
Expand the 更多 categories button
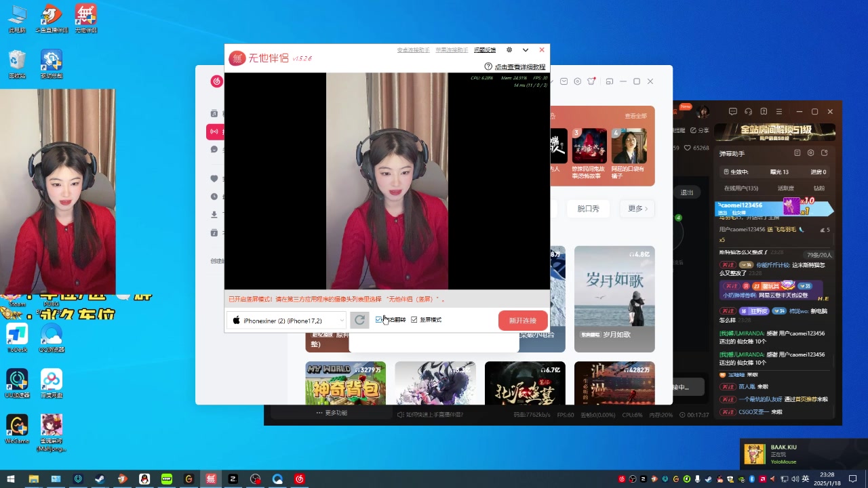tap(637, 209)
